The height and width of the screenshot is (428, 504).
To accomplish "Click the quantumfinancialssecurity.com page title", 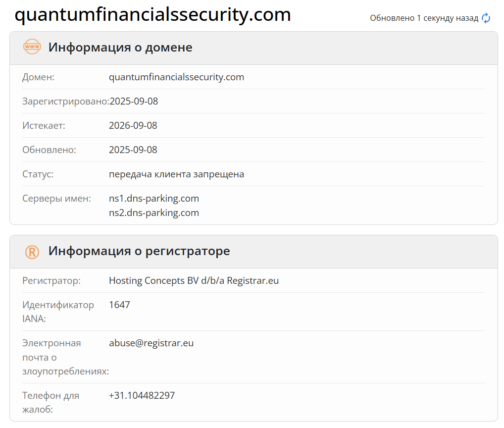I will (152, 15).
